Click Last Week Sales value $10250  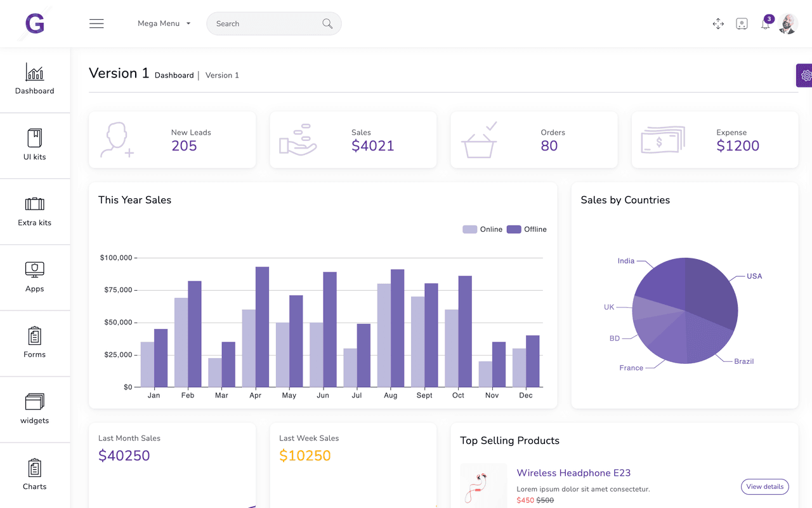click(x=305, y=455)
